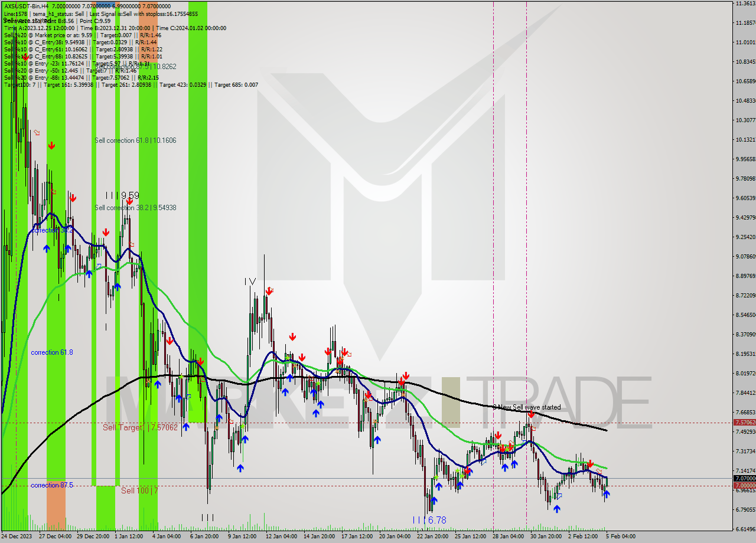Select the '0 New Sell wave started' annotation

pos(527,407)
